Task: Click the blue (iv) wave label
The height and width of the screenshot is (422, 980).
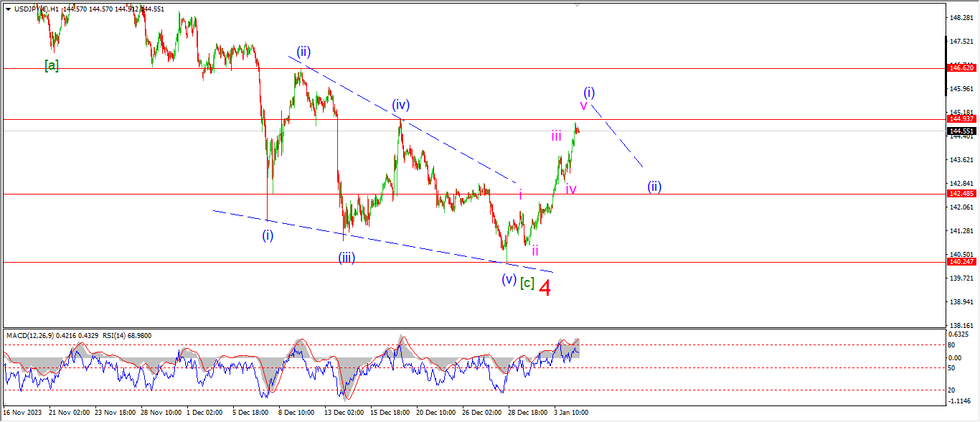Action: (x=400, y=105)
